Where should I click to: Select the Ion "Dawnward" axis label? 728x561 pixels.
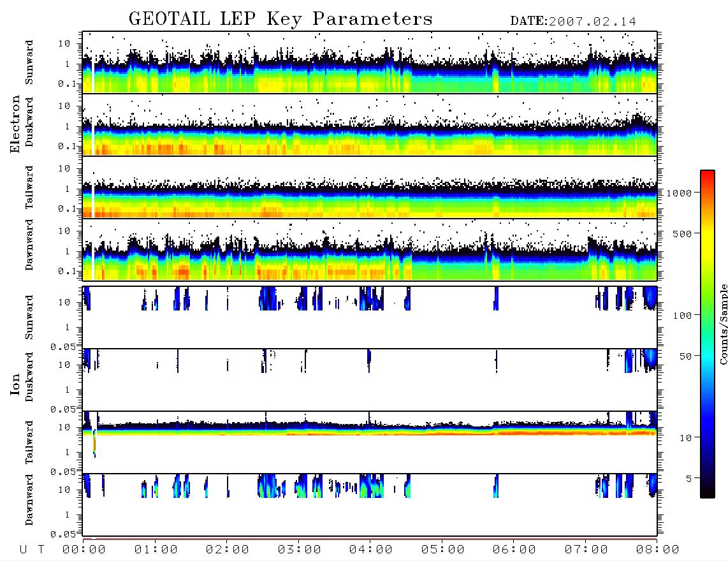(x=29, y=500)
